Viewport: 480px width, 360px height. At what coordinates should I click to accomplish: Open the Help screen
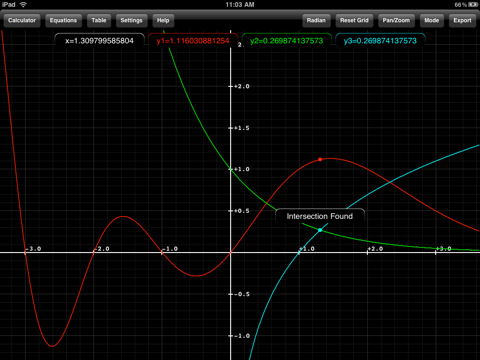point(163,20)
